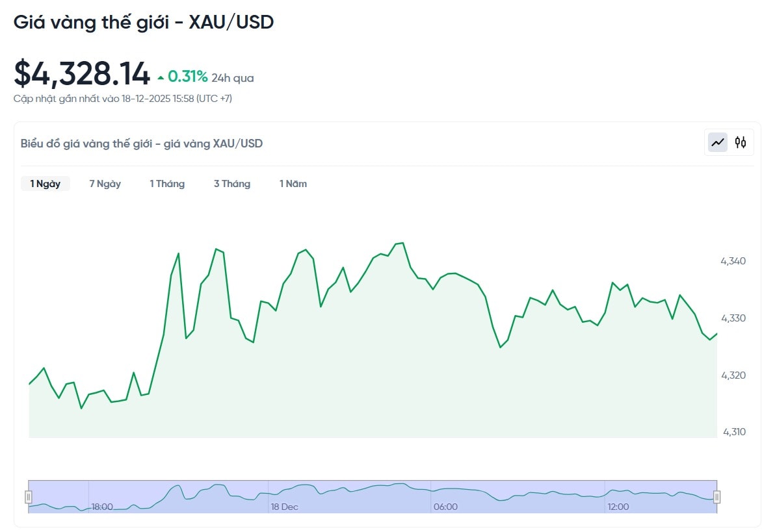Screen dimensions: 762x532
Task: Switch to the line chart view icon
Action: tap(718, 143)
